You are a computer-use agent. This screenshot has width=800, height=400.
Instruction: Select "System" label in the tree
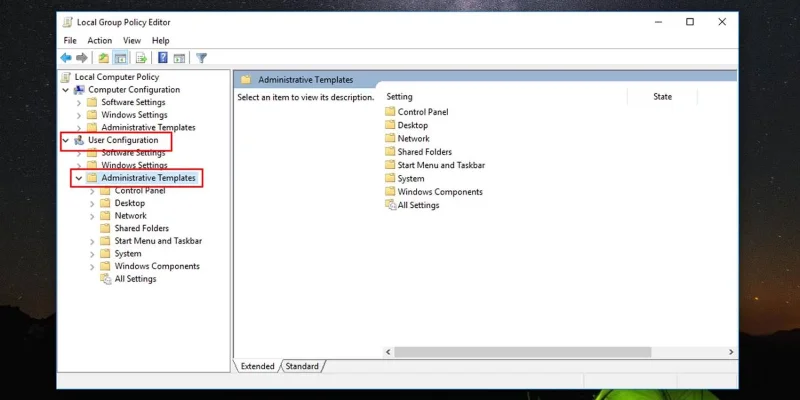(128, 254)
